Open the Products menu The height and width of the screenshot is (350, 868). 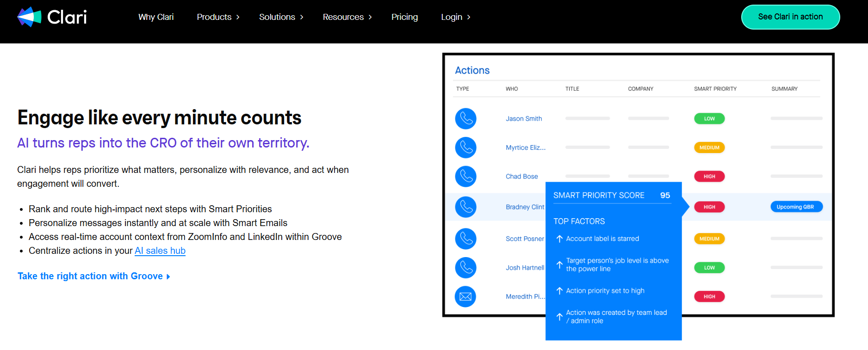pos(214,17)
